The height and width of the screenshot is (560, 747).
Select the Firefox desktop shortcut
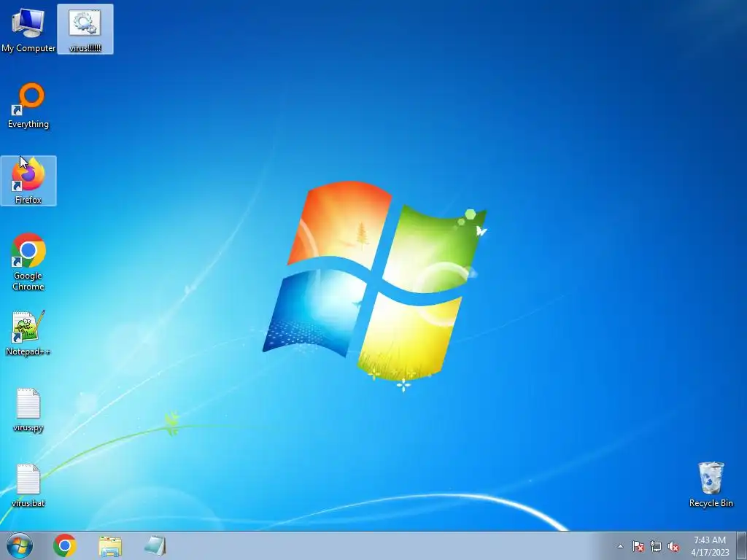pos(28,181)
